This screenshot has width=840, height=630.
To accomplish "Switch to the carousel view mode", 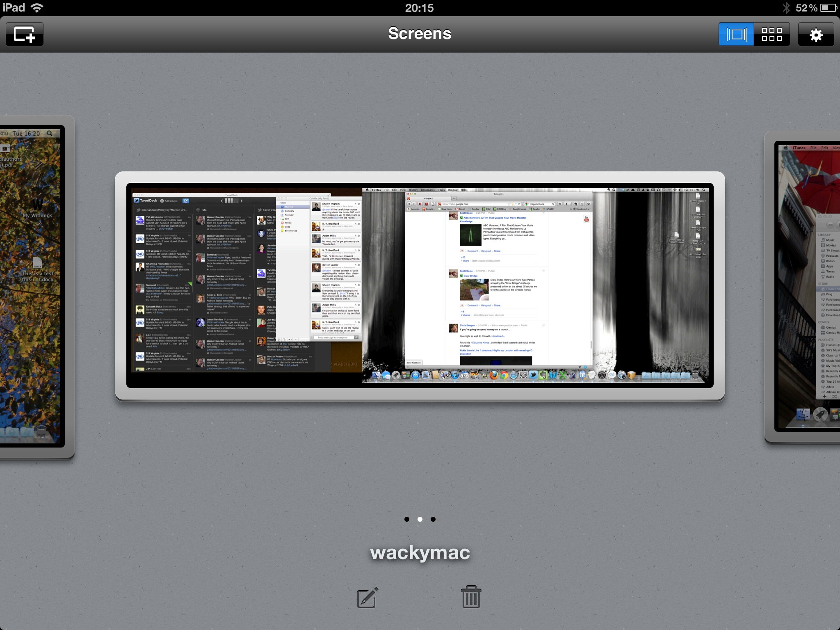I will point(736,34).
